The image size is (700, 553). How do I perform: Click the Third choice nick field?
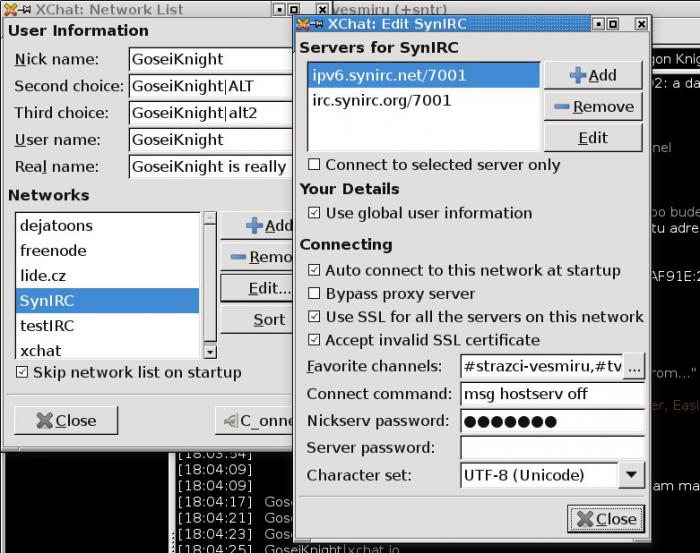(211, 113)
